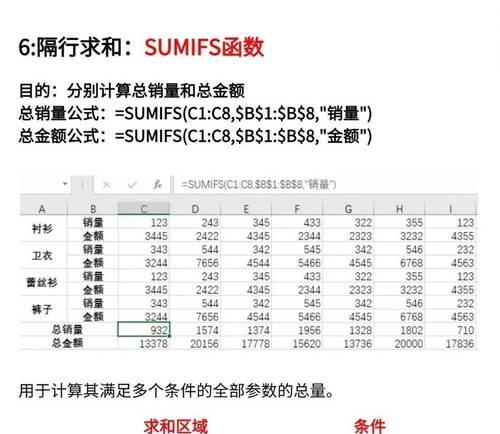Select the merged cell 蕾丝衫

tap(42, 283)
